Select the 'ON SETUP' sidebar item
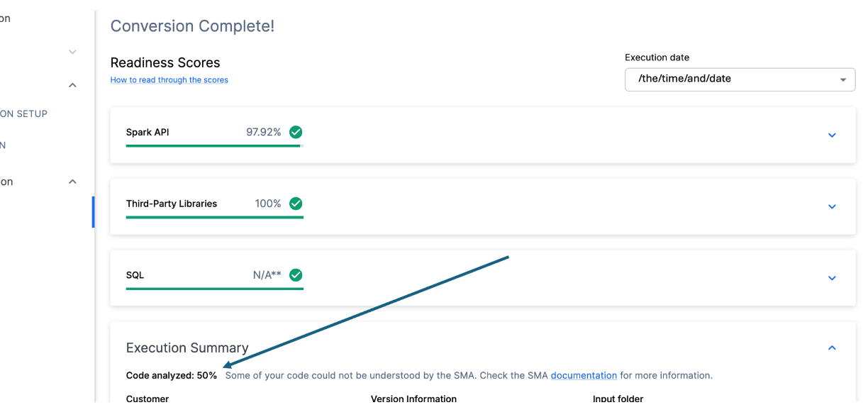The width and height of the screenshot is (868, 417). 23,113
